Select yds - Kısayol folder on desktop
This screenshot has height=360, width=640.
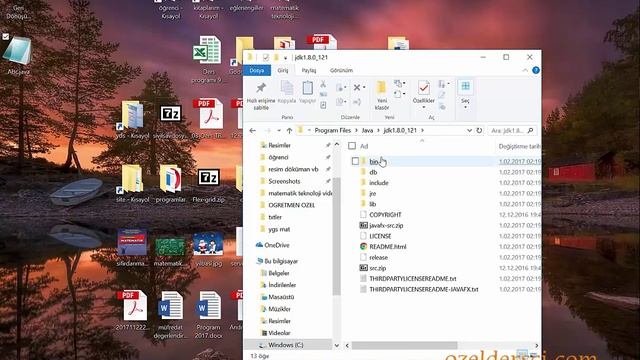132,119
